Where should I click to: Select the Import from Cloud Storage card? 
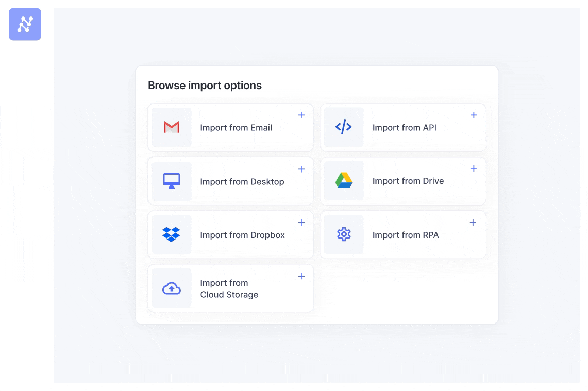230,288
